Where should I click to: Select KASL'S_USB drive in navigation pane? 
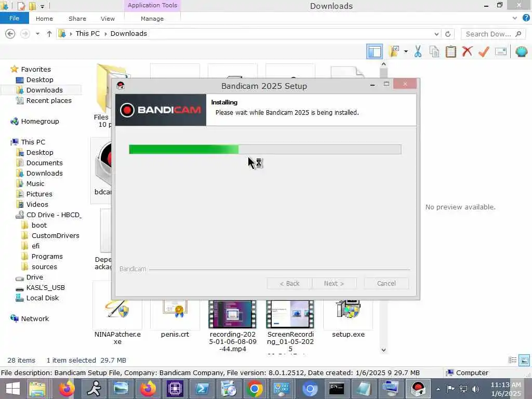46,287
